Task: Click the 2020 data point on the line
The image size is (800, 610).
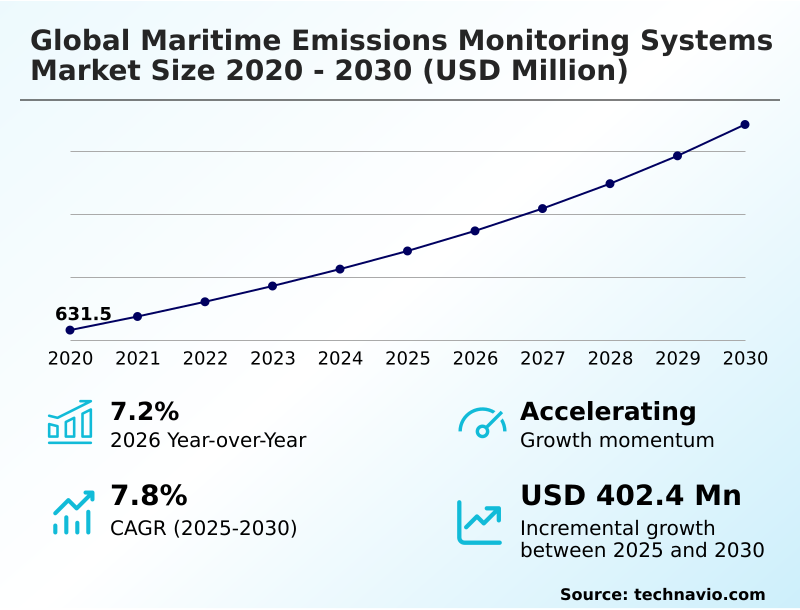Action: click(70, 330)
